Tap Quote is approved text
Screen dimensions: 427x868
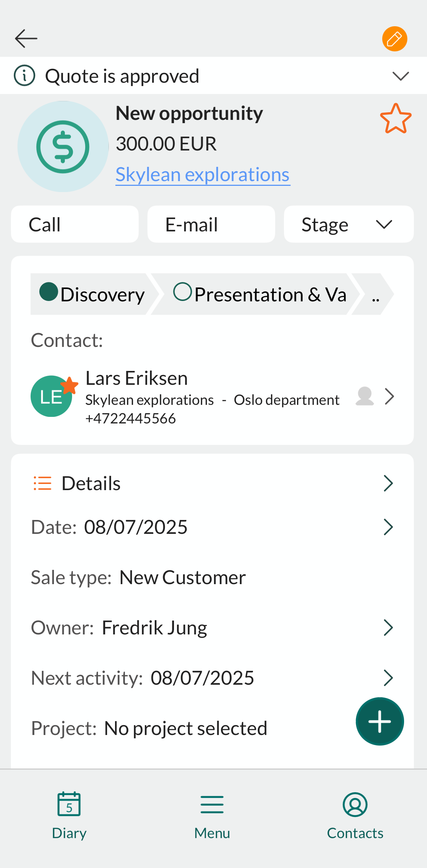[122, 76]
